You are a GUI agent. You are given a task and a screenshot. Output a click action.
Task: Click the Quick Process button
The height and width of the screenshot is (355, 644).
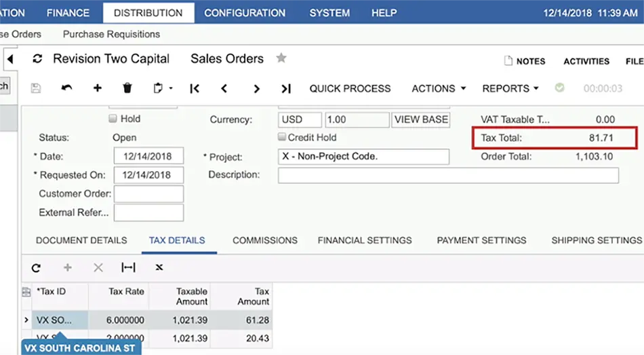(x=350, y=88)
